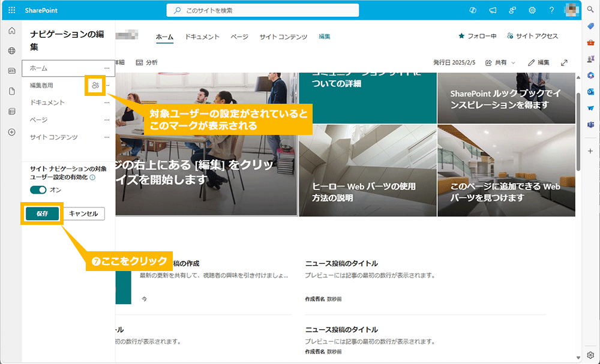Open the settings gear in header

(532, 10)
